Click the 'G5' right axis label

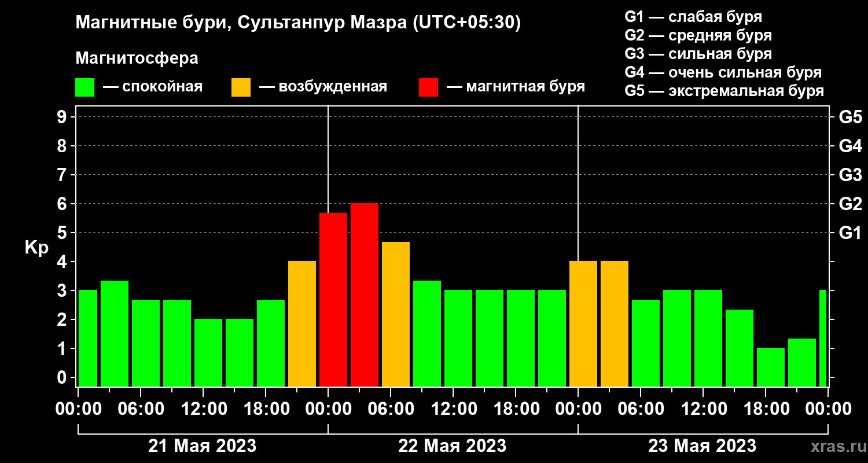[x=851, y=117]
